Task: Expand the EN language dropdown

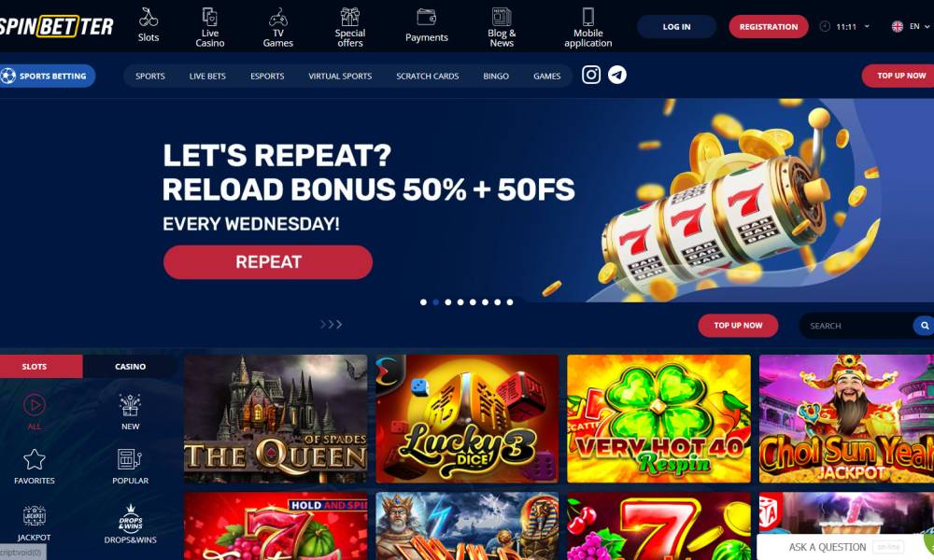Action: point(911,26)
